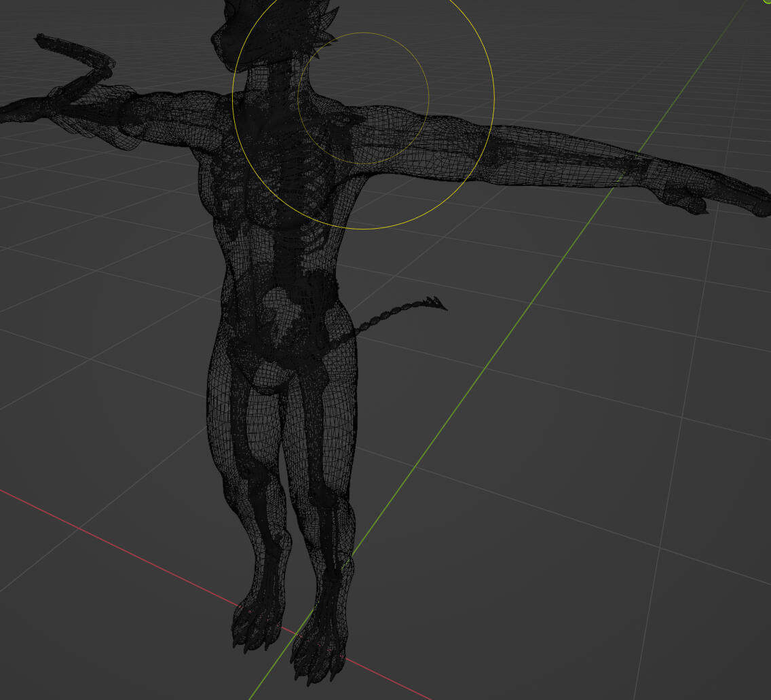The height and width of the screenshot is (700, 771).
Task: Select the spiked tip of the tail
Action: (434, 303)
